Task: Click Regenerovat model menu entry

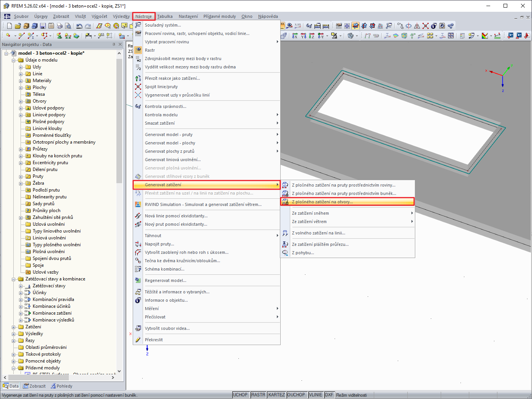Action: 206,280
